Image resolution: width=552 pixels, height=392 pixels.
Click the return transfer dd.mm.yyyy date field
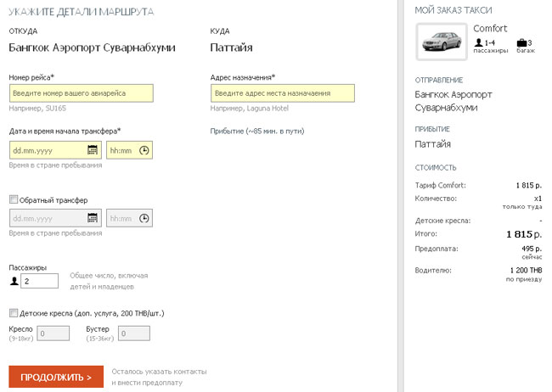[x=55, y=218]
